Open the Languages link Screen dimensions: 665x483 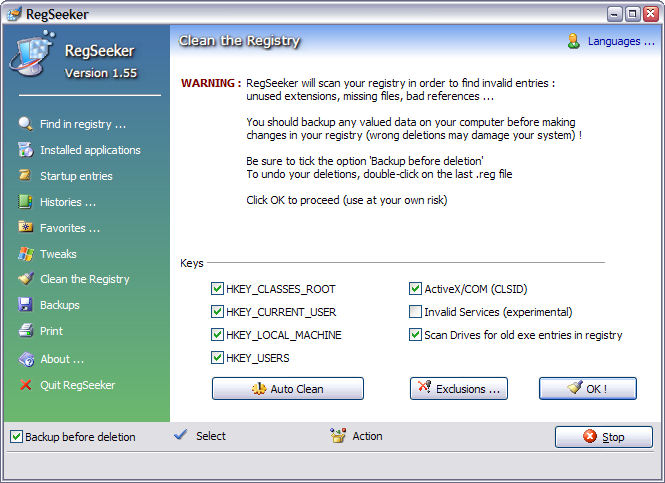coord(621,42)
